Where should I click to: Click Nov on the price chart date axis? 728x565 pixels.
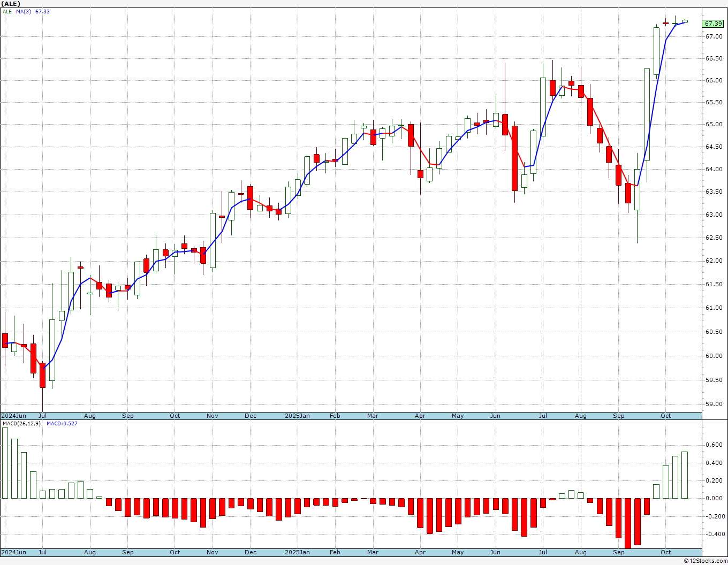coord(213,416)
